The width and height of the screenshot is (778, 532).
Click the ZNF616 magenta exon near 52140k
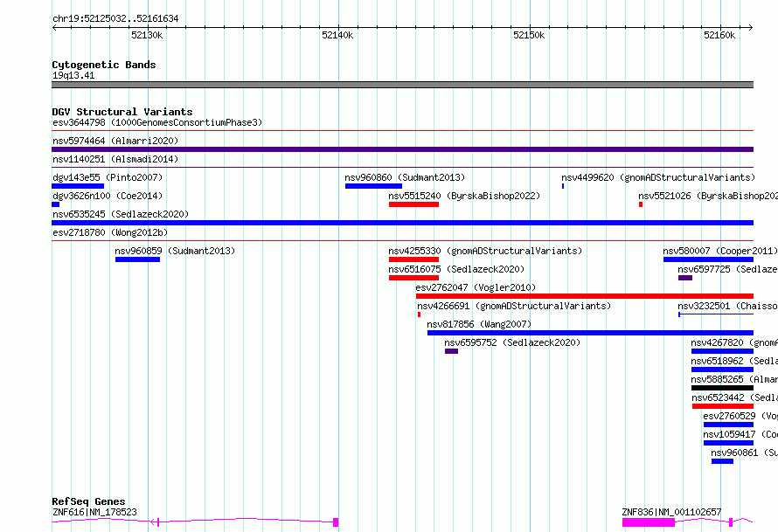pyautogui.click(x=336, y=522)
